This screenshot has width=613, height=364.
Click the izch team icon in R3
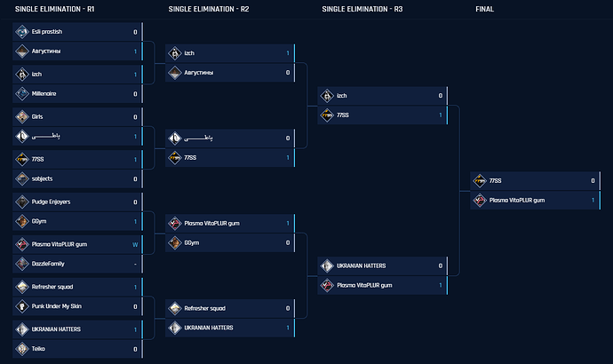pyautogui.click(x=327, y=96)
